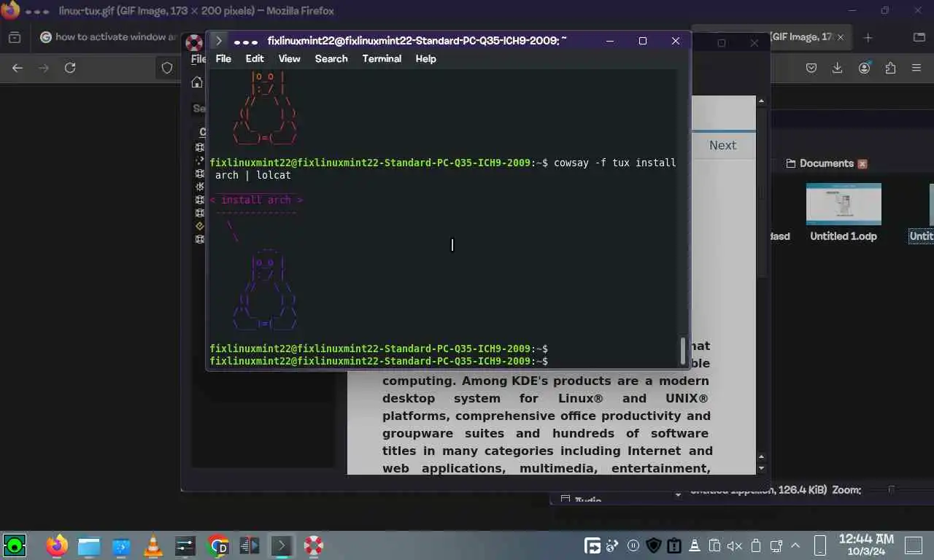Go back in Firefox
The image size is (934, 560).
[18, 68]
